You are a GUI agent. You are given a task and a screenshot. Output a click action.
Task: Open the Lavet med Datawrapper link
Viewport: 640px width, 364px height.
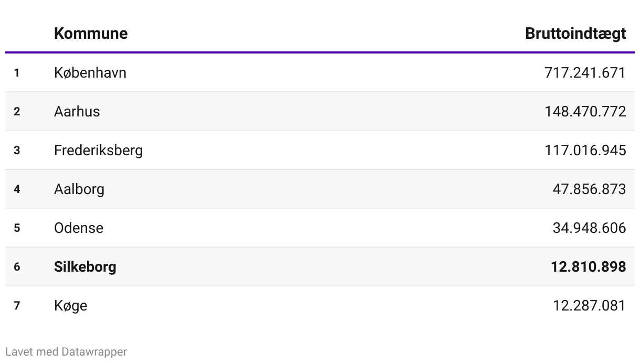pyautogui.click(x=66, y=351)
